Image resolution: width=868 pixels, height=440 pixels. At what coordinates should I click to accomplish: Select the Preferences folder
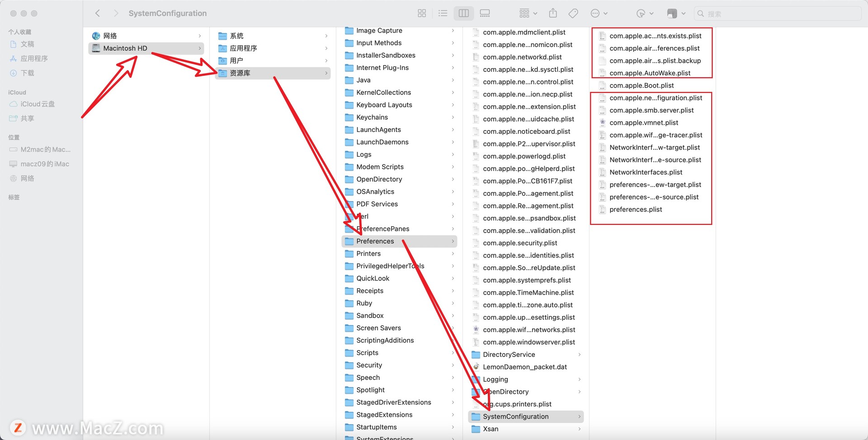pos(399,241)
